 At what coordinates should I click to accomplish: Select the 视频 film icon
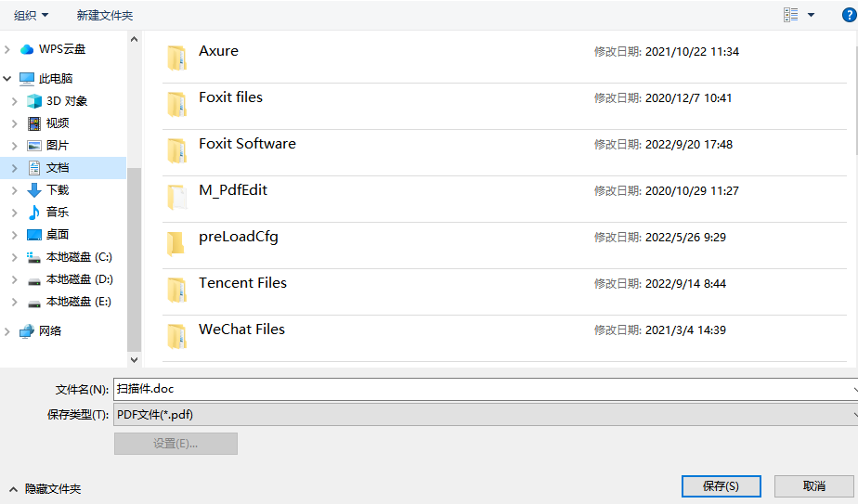(x=34, y=123)
